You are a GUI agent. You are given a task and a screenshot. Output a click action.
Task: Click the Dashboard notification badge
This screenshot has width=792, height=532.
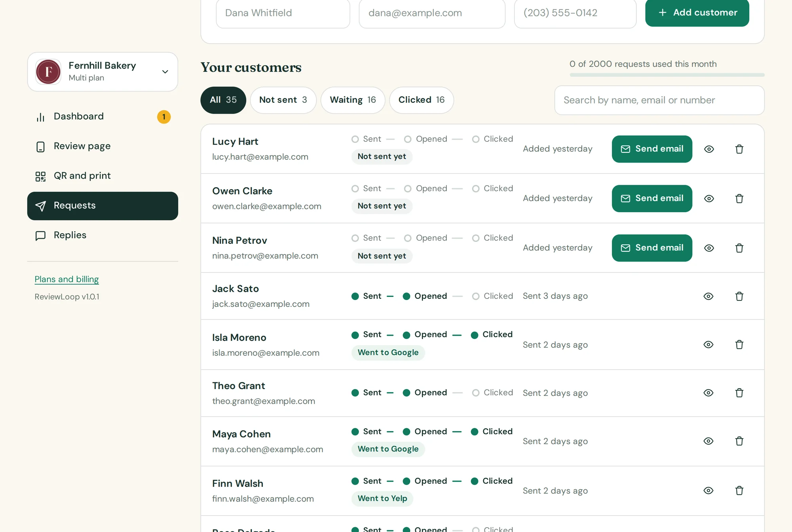(164, 117)
